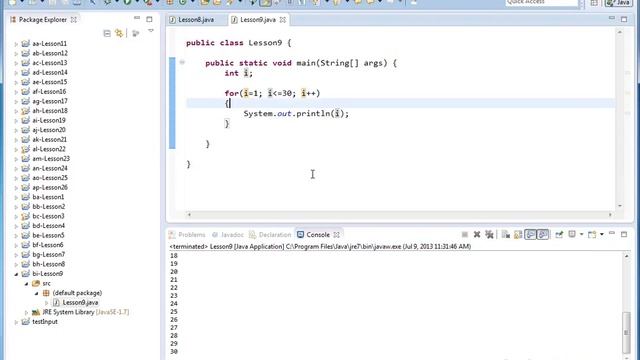Image resolution: width=640 pixels, height=360 pixels.
Task: Select the ap-Lesson26 project
Action: [x=50, y=187]
